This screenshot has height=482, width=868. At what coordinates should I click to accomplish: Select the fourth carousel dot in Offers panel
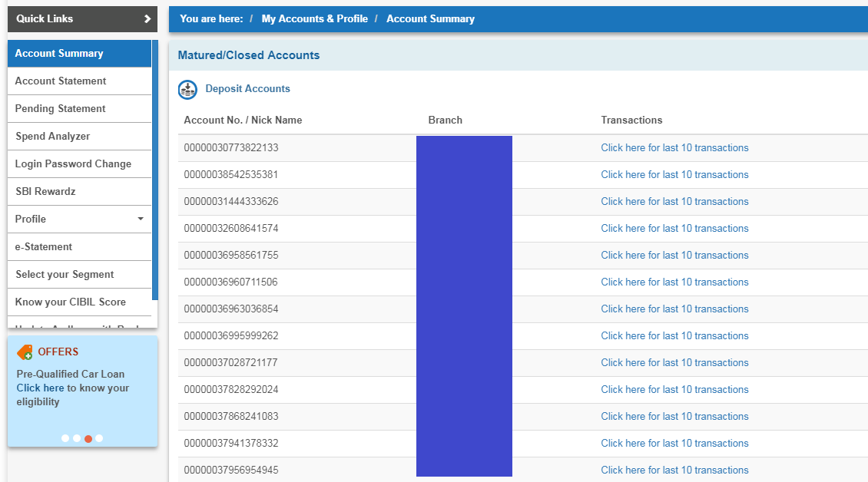(100, 438)
